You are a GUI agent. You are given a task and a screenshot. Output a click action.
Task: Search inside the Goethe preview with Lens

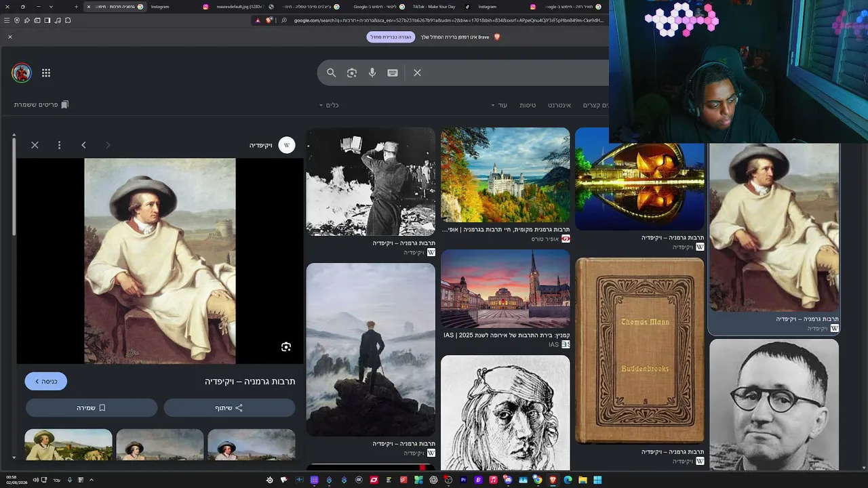(x=286, y=347)
